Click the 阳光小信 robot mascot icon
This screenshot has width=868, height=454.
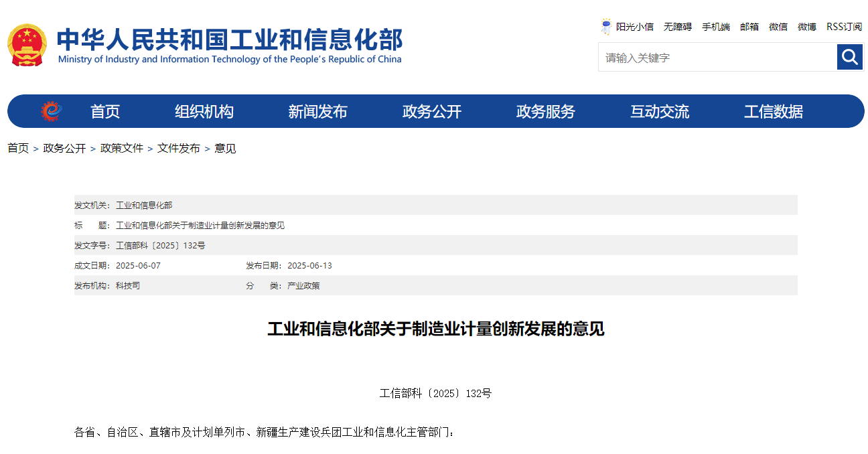click(606, 27)
